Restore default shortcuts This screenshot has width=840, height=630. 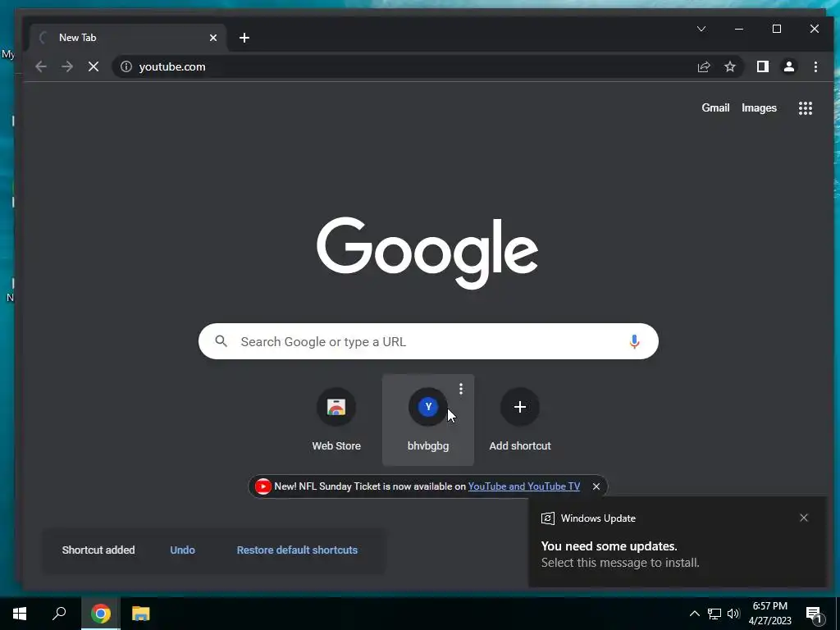[x=297, y=550]
